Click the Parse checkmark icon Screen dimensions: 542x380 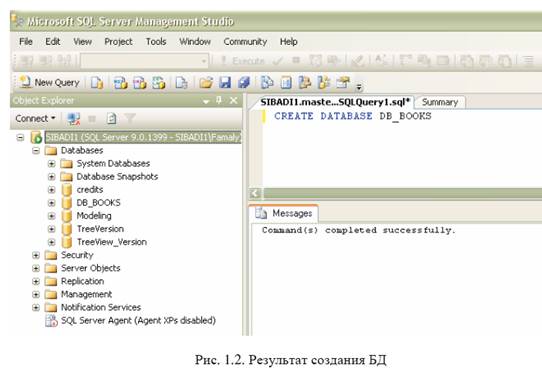pos(278,61)
